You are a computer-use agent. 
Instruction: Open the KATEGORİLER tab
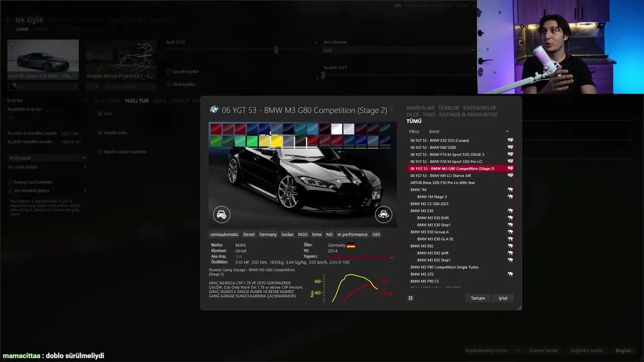pos(479,108)
